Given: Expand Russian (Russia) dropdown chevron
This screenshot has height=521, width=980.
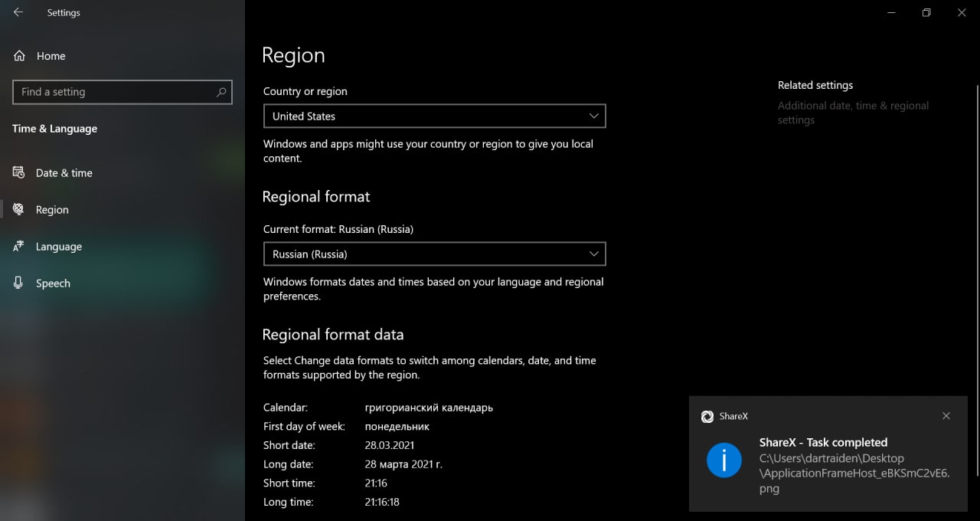Looking at the screenshot, I should coord(594,254).
